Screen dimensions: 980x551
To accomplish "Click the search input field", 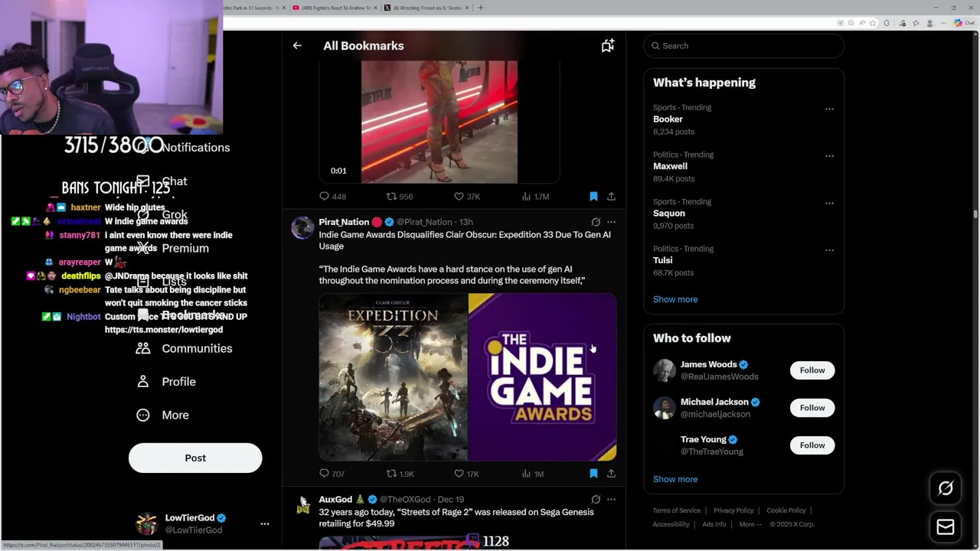I will coord(743,46).
